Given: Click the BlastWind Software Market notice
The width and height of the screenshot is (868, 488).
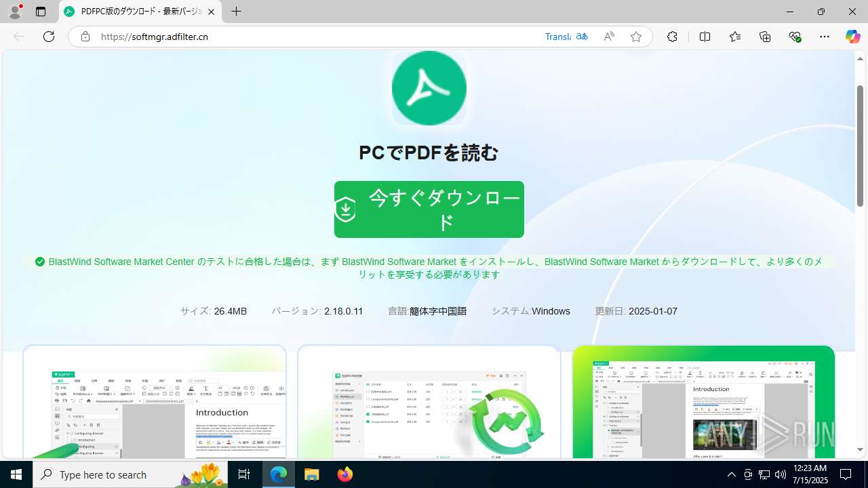Looking at the screenshot, I should point(429,268).
